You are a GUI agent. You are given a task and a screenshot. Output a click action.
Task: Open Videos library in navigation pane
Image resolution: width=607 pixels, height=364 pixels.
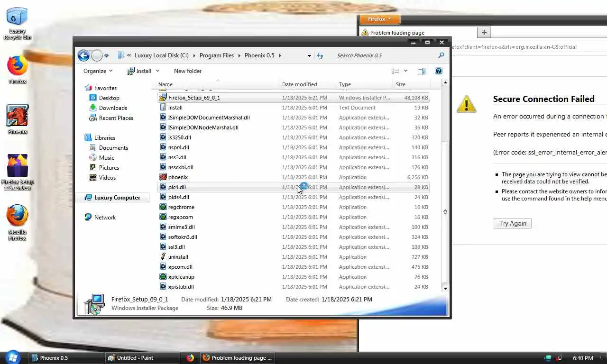pos(107,178)
